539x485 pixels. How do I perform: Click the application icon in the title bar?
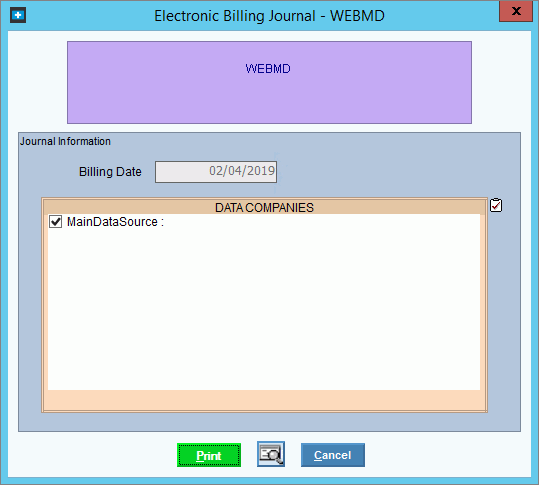(18, 15)
